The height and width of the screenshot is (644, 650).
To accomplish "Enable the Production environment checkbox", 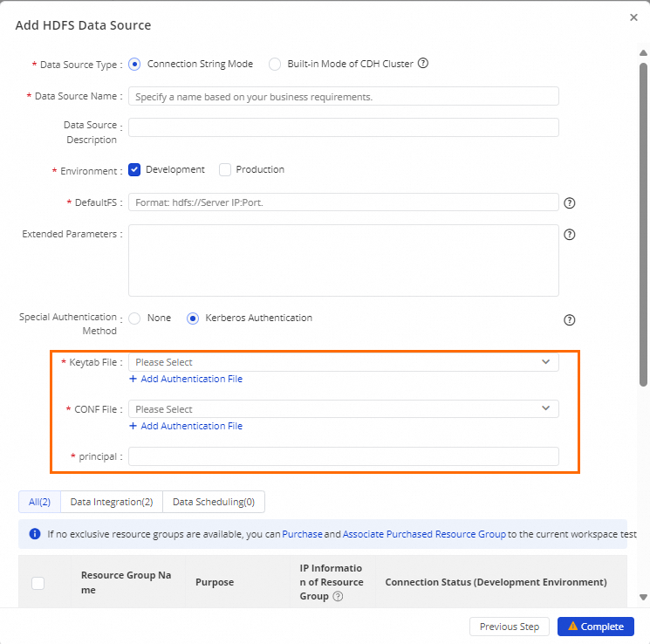I will (225, 170).
